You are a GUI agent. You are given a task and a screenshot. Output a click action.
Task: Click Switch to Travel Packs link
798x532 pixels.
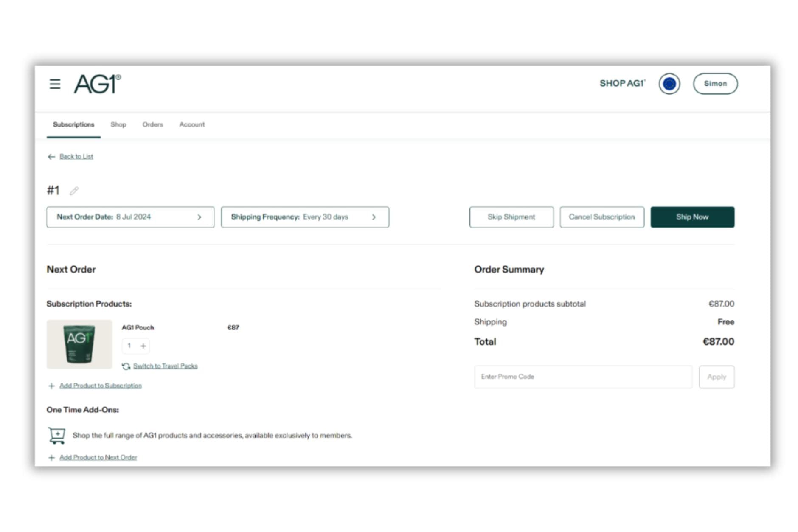pos(166,366)
